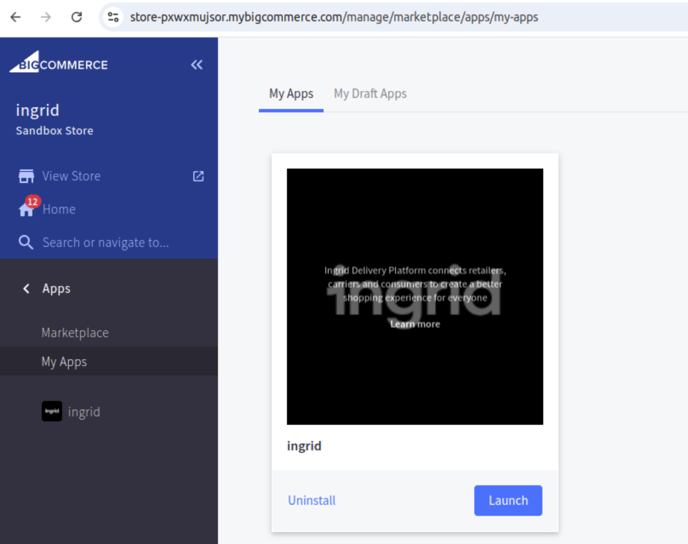
Task: Click the ingrid app thumbnail image
Action: pyautogui.click(x=415, y=297)
